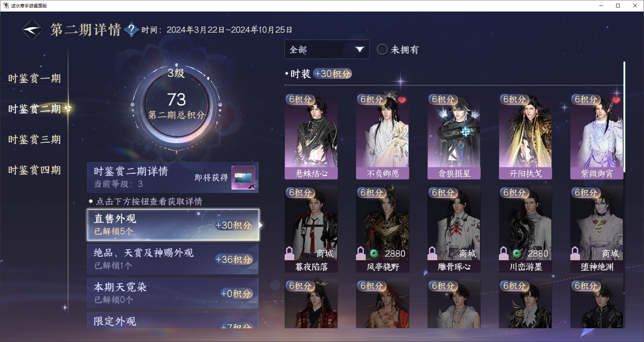
Task: Toggle the 未拥有 radio filter
Action: [x=382, y=49]
